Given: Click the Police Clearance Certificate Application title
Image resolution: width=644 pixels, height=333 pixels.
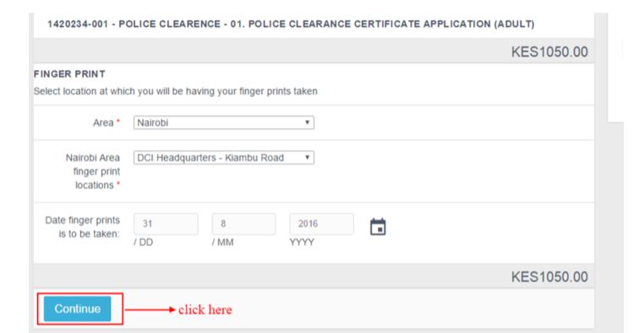Looking at the screenshot, I should [x=291, y=24].
